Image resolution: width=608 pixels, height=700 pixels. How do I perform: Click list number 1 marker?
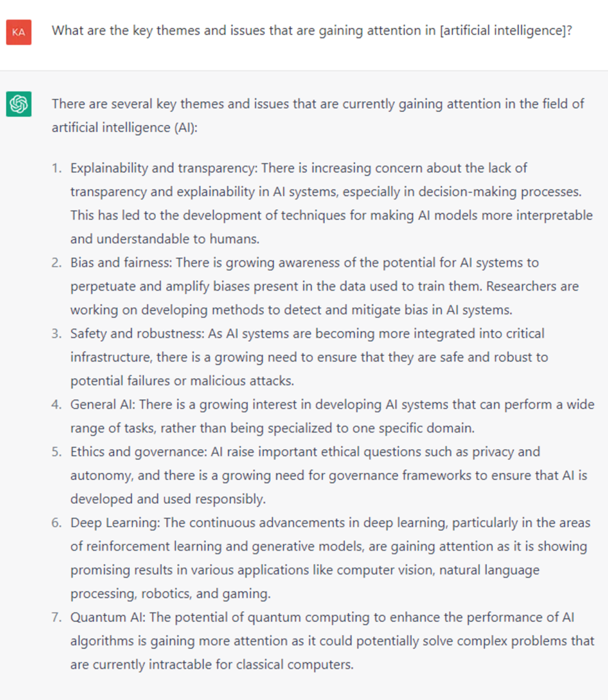tap(57, 168)
